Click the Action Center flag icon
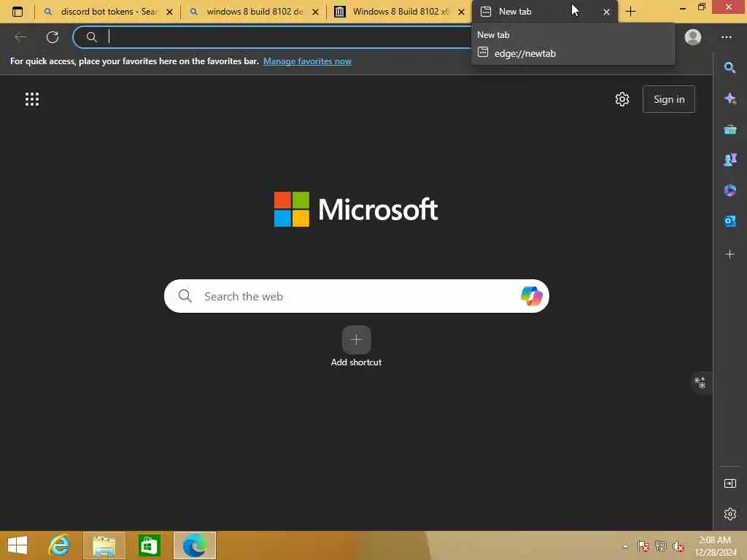This screenshot has width=747, height=560. tap(643, 545)
